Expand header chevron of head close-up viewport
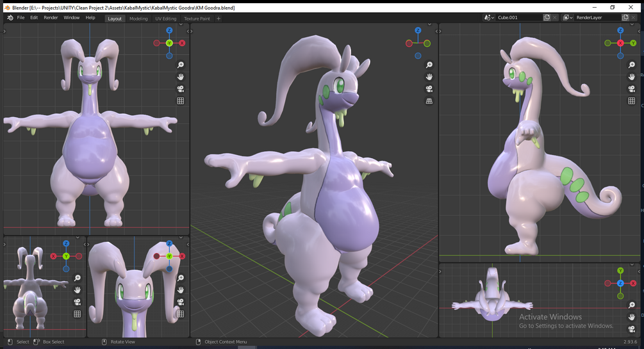Screen dimensions: 644x349 click(x=181, y=238)
